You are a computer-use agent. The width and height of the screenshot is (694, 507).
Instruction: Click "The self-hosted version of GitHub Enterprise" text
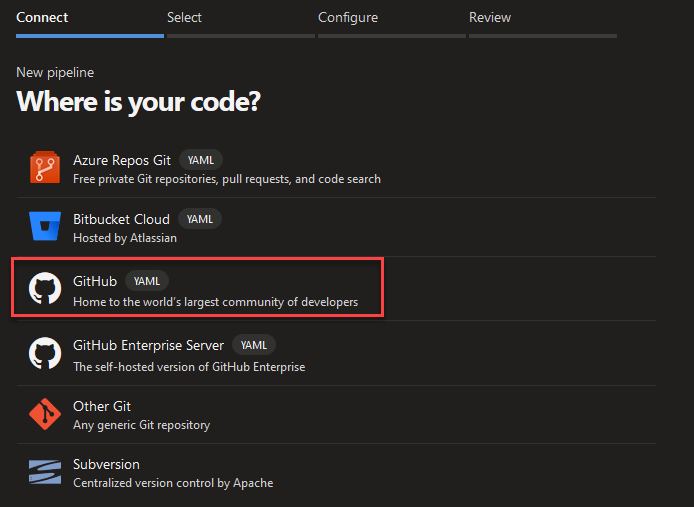pyautogui.click(x=189, y=367)
